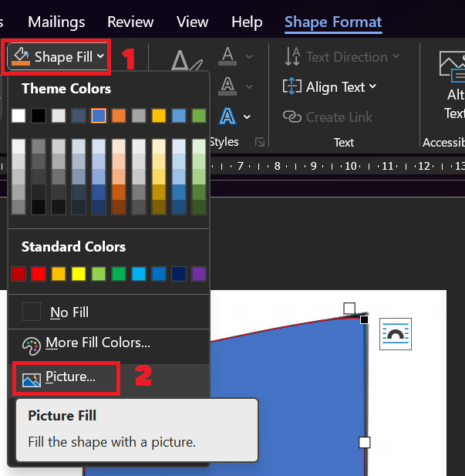Click the Align Text icon
The image size is (465, 476).
(x=292, y=86)
